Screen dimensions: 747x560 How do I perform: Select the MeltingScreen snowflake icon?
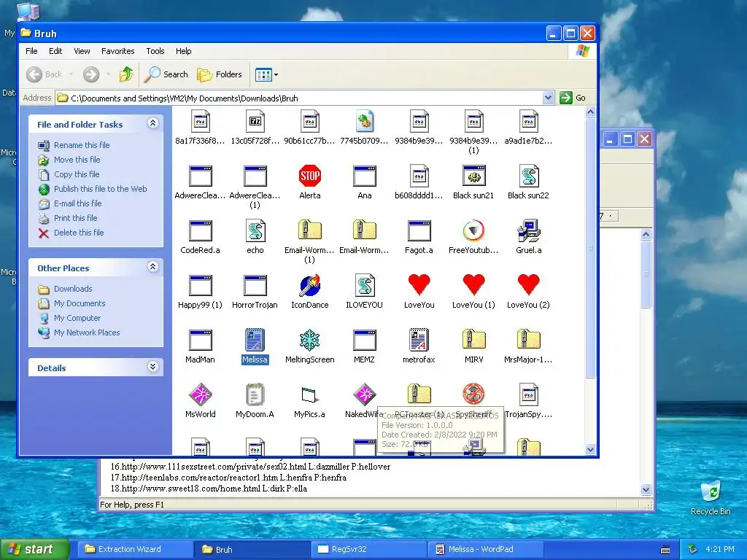click(309, 341)
